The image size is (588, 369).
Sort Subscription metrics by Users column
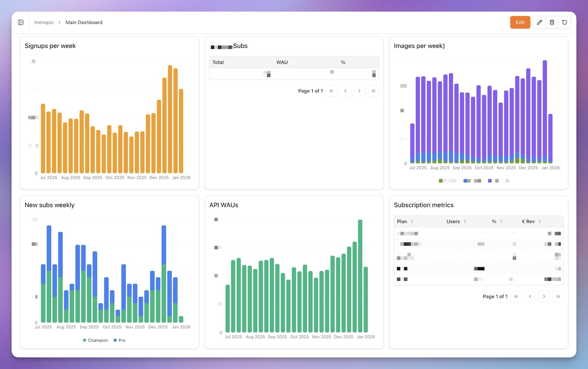pyautogui.click(x=456, y=221)
